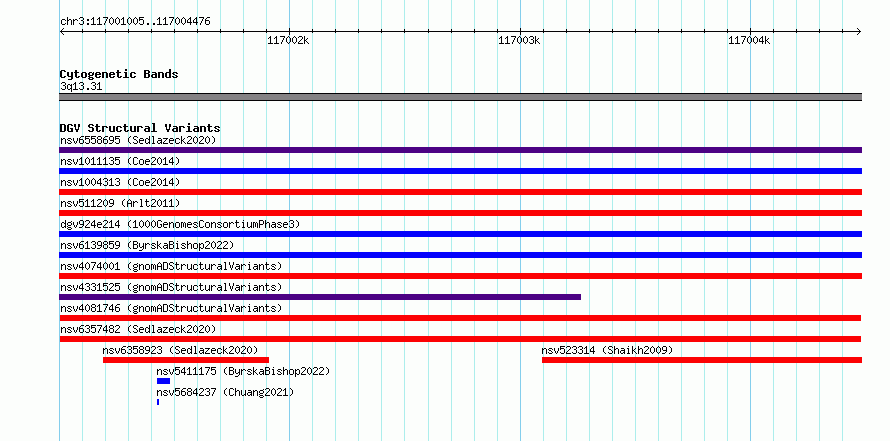Open nsv6358923 (Sedlazeck2020) label
This screenshot has width=890, height=441.
coord(180,350)
